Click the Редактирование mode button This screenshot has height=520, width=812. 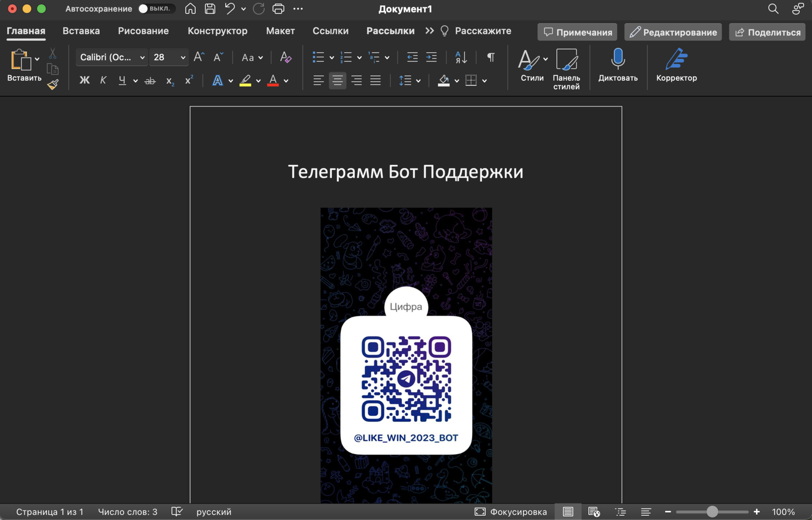[x=673, y=32]
